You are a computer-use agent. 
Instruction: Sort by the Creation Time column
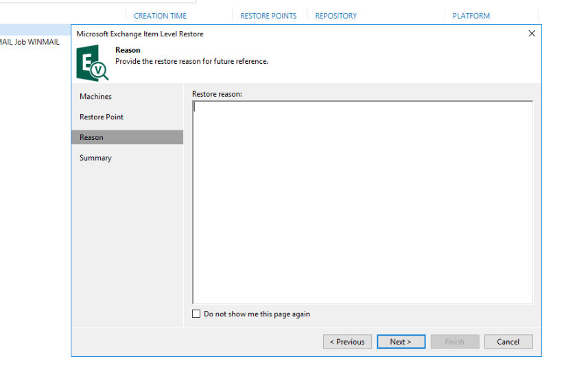(160, 16)
